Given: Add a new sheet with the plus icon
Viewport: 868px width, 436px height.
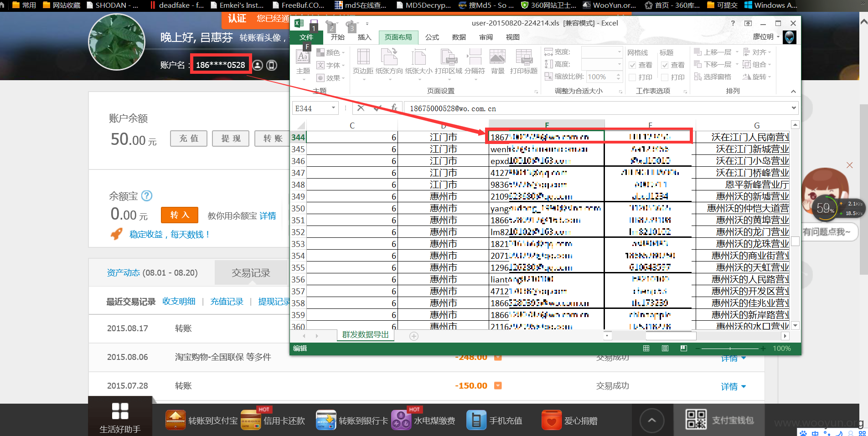Looking at the screenshot, I should (x=414, y=336).
